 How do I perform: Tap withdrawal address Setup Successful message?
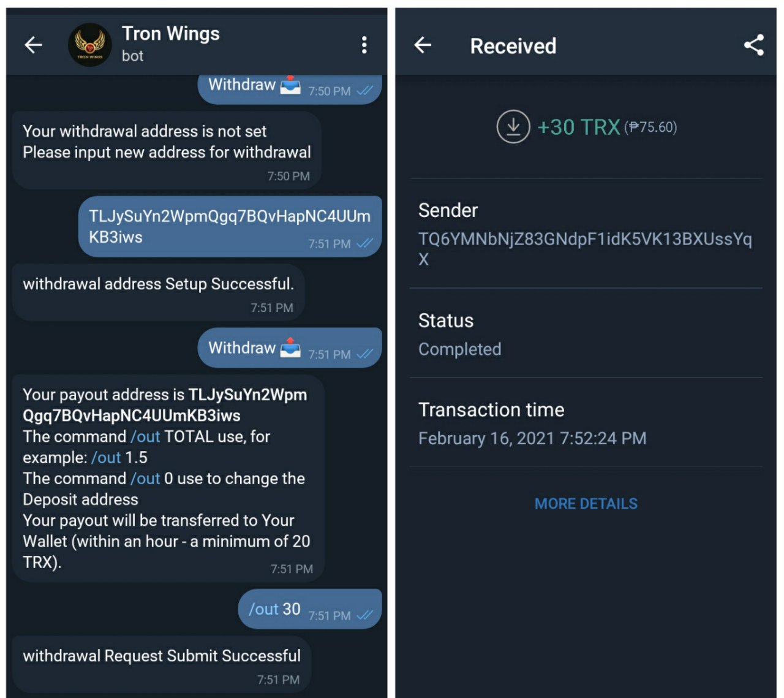(158, 284)
